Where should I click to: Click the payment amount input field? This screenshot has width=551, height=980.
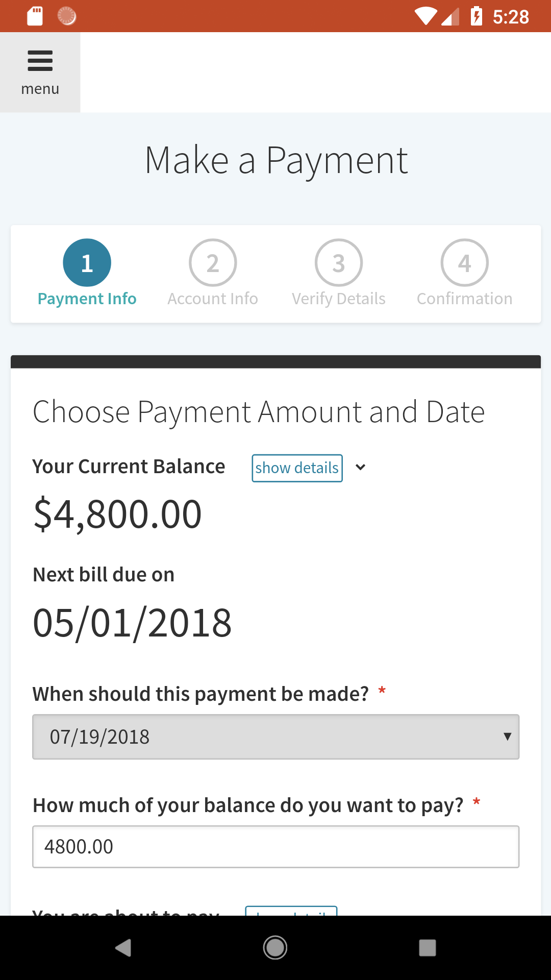275,847
